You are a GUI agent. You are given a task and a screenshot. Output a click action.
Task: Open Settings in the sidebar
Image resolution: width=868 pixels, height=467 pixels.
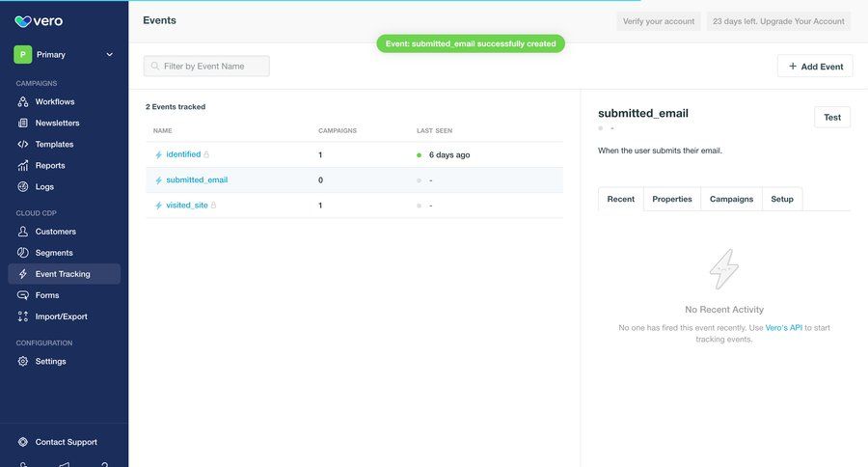coord(51,361)
